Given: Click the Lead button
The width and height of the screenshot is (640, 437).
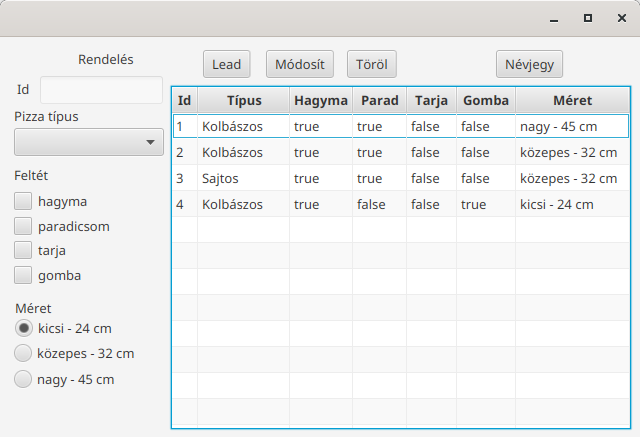Looking at the screenshot, I should [x=227, y=64].
